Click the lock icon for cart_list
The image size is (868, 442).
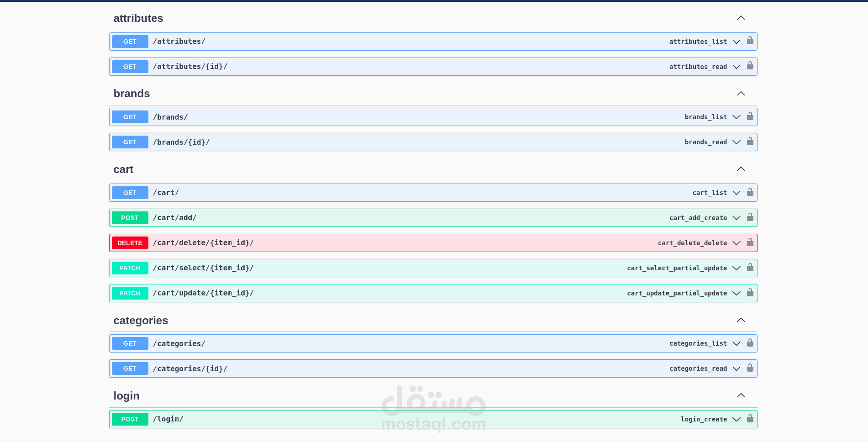(x=750, y=192)
